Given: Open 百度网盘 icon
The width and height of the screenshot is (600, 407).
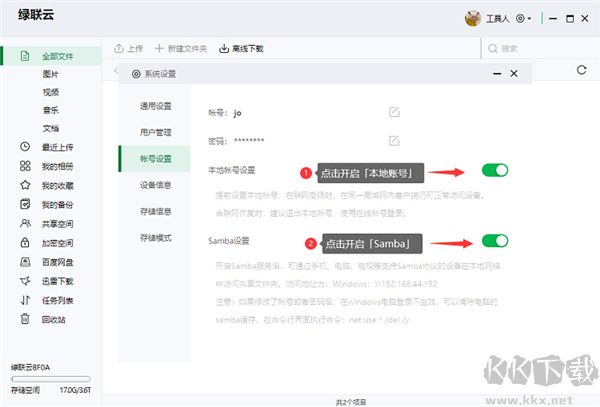Looking at the screenshot, I should pyautogui.click(x=25, y=262).
